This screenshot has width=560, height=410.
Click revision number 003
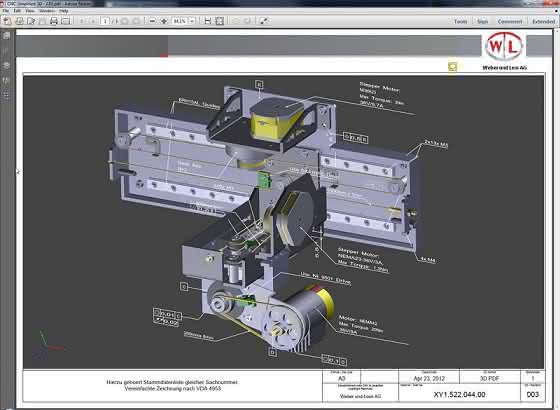pyautogui.click(x=532, y=395)
